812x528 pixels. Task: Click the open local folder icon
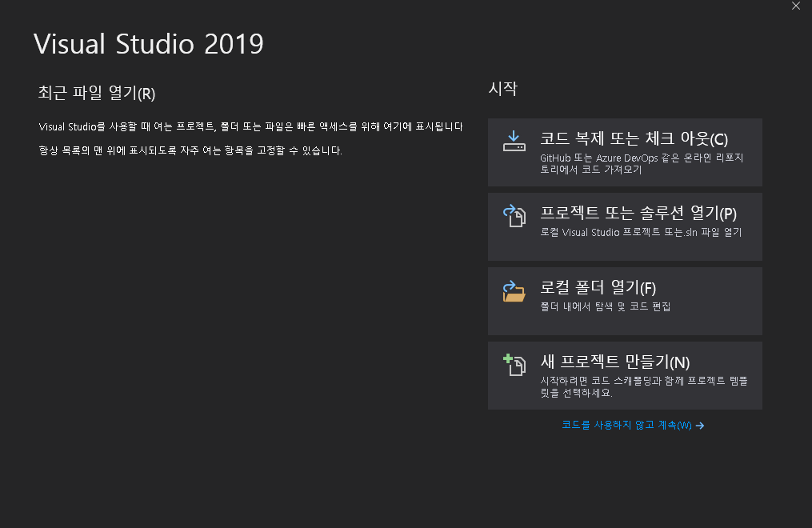coord(514,291)
